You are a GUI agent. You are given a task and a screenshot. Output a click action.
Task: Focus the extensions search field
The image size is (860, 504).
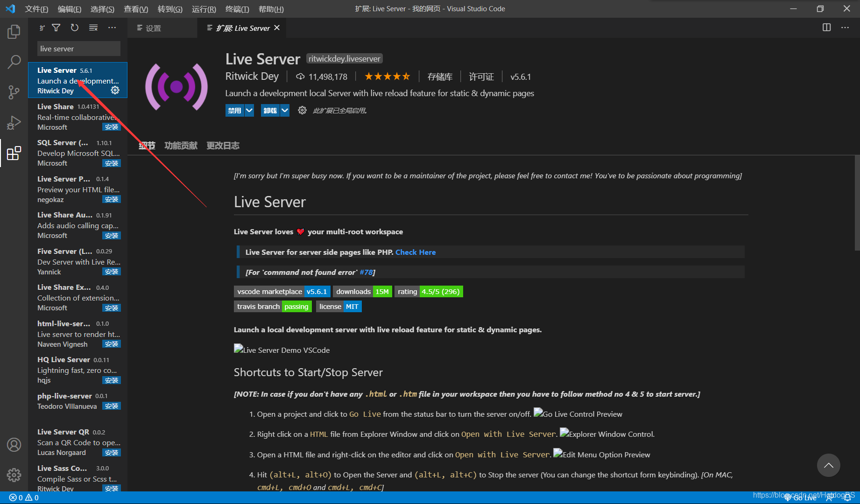tap(78, 49)
